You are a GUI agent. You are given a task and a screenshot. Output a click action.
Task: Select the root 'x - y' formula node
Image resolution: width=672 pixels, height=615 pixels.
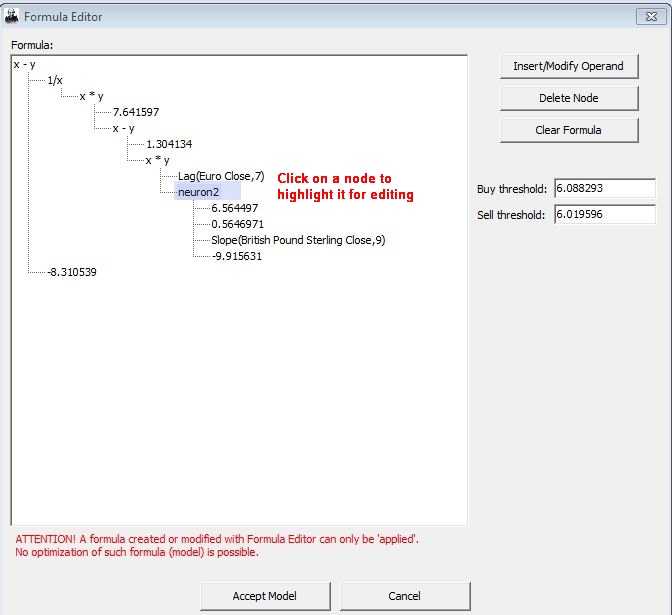[25, 64]
